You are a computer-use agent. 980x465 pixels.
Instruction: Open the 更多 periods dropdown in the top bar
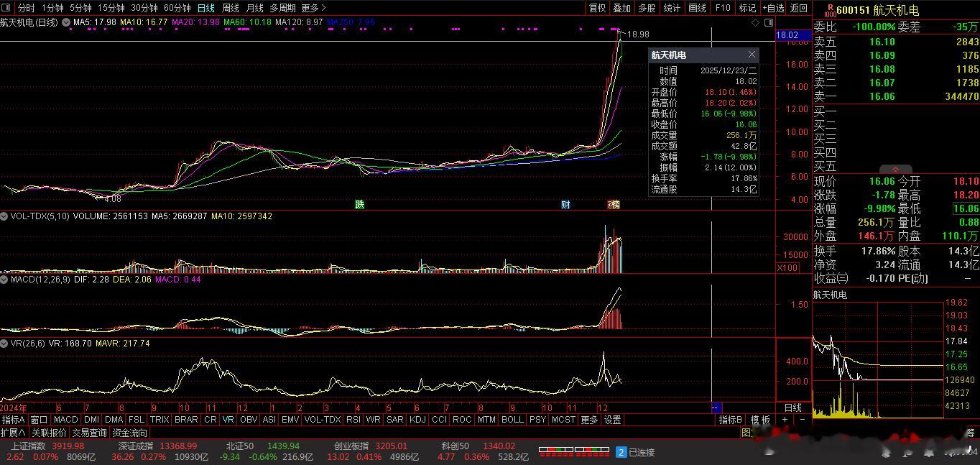coord(313,8)
